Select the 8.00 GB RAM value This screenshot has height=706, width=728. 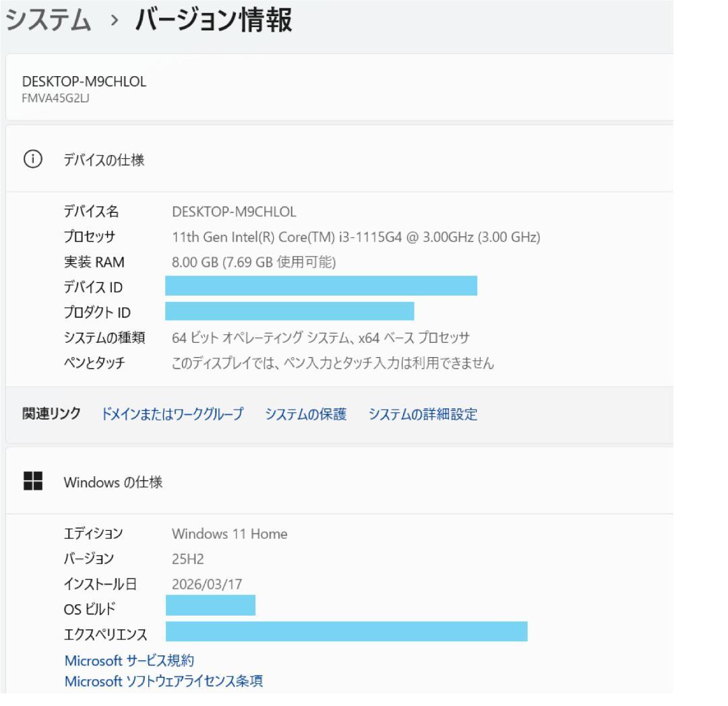(x=254, y=263)
